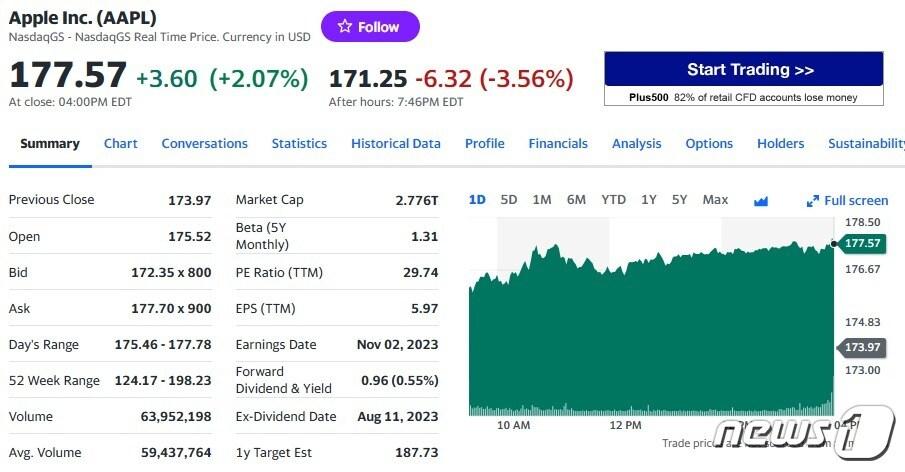The image size is (905, 472).
Task: View the Historical Data tab
Action: [396, 144]
